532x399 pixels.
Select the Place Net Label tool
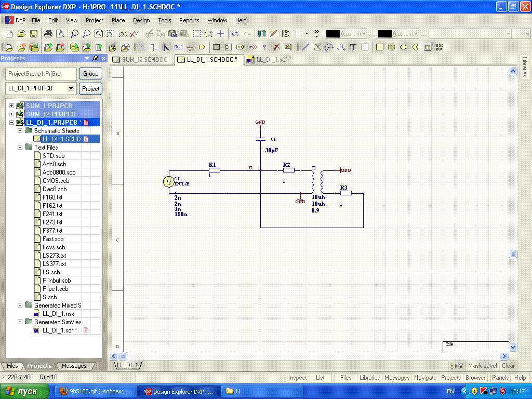click(x=178, y=47)
